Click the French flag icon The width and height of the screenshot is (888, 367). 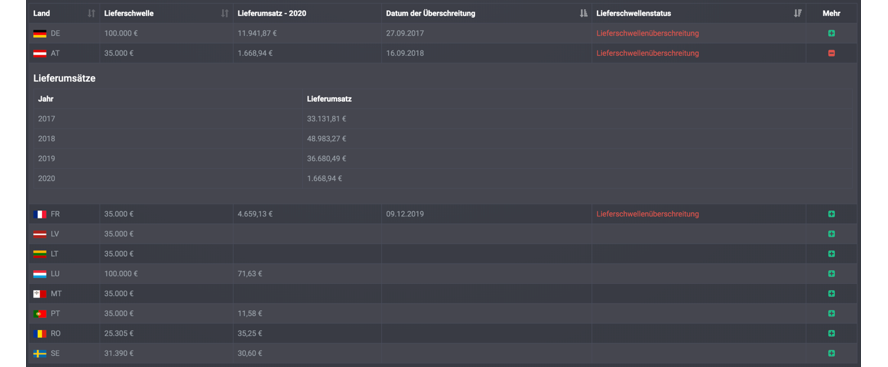(x=40, y=215)
